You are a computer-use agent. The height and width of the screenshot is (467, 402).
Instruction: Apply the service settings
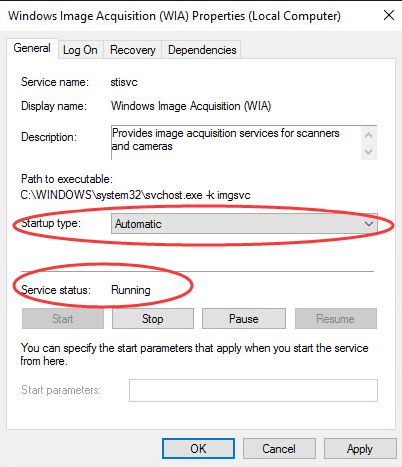click(x=360, y=449)
